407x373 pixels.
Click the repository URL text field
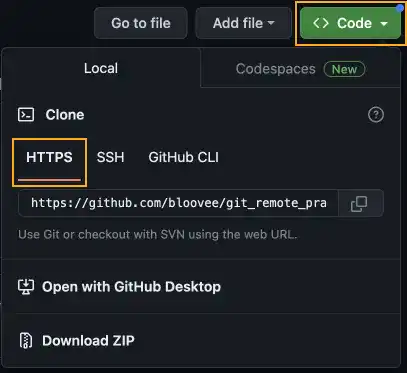coord(178,203)
